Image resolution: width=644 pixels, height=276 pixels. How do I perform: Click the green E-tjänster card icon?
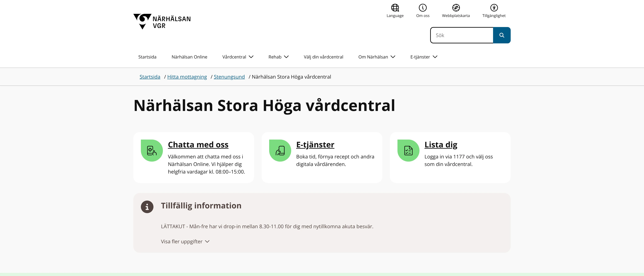click(280, 151)
